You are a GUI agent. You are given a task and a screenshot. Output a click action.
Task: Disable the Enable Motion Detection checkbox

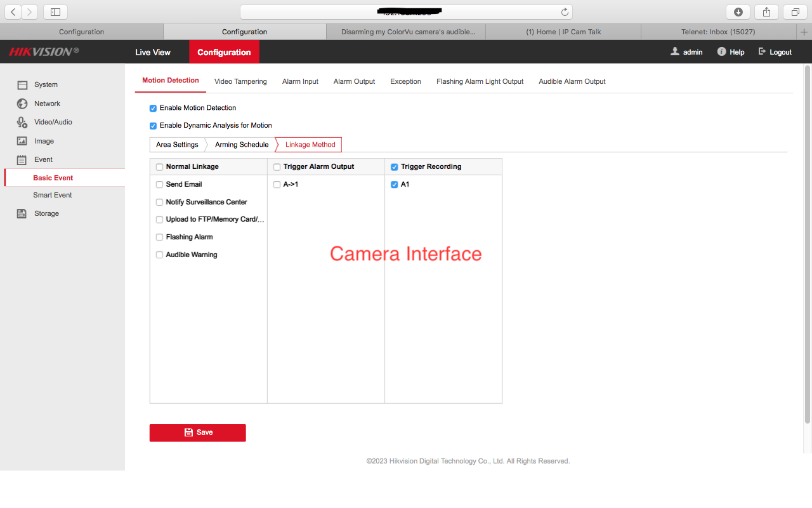click(x=153, y=109)
